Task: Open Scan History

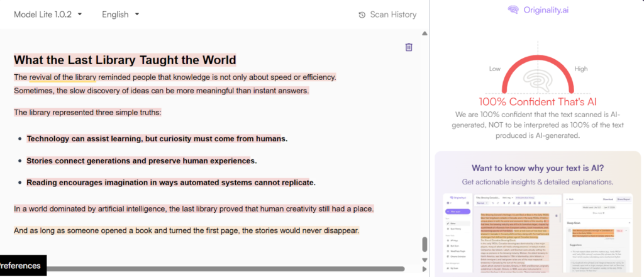Action: coord(387,15)
